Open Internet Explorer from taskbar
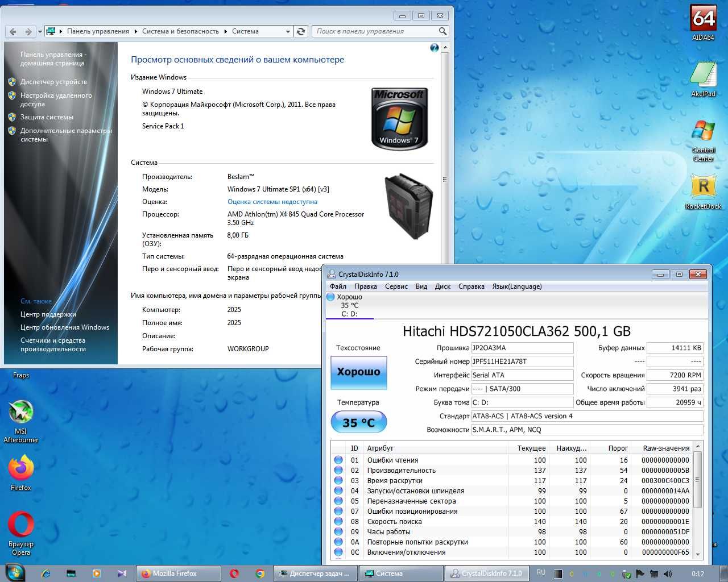The width and height of the screenshot is (728, 582). (x=45, y=573)
